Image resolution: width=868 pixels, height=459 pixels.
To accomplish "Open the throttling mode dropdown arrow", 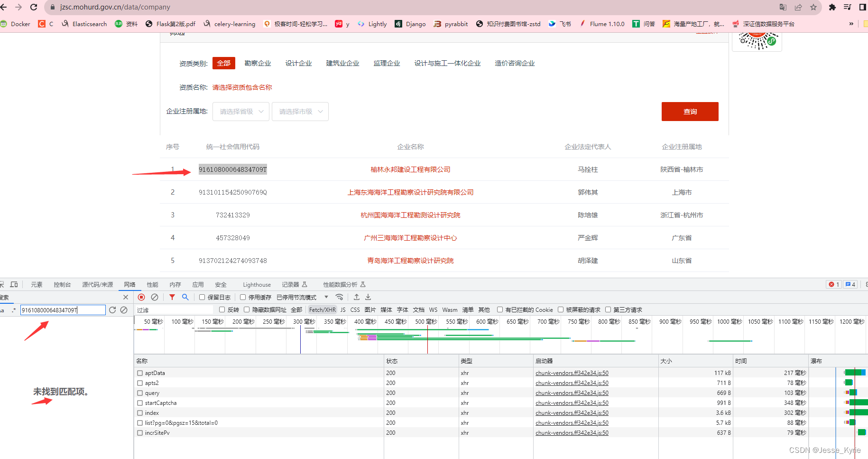I will (x=326, y=297).
